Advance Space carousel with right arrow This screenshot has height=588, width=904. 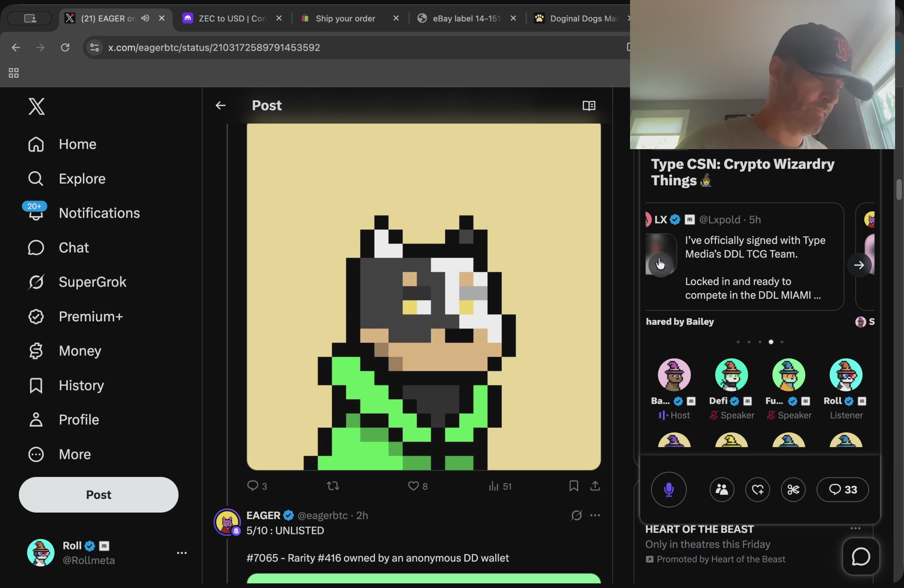(859, 265)
